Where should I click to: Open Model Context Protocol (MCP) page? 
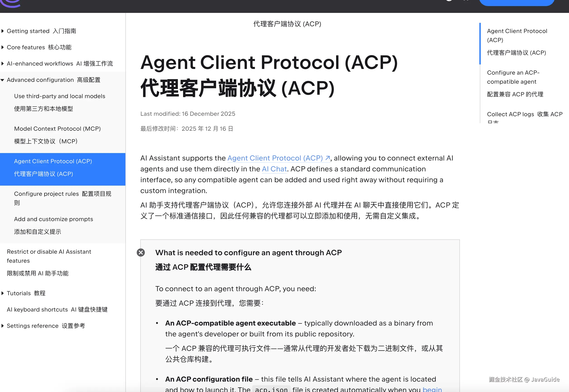57,129
